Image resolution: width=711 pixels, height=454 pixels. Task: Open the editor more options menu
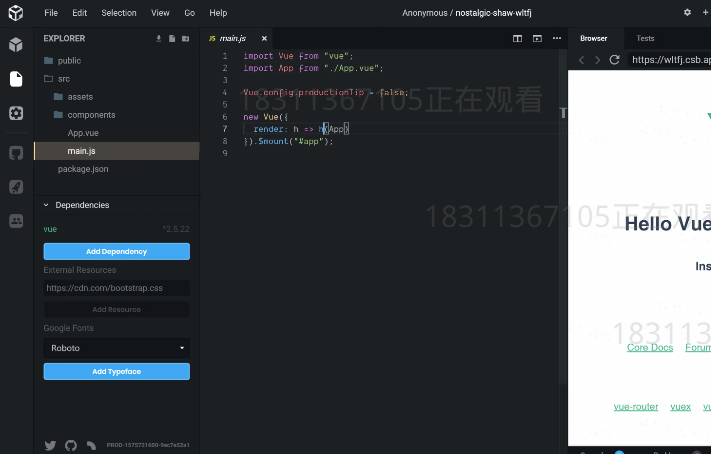[x=557, y=39]
